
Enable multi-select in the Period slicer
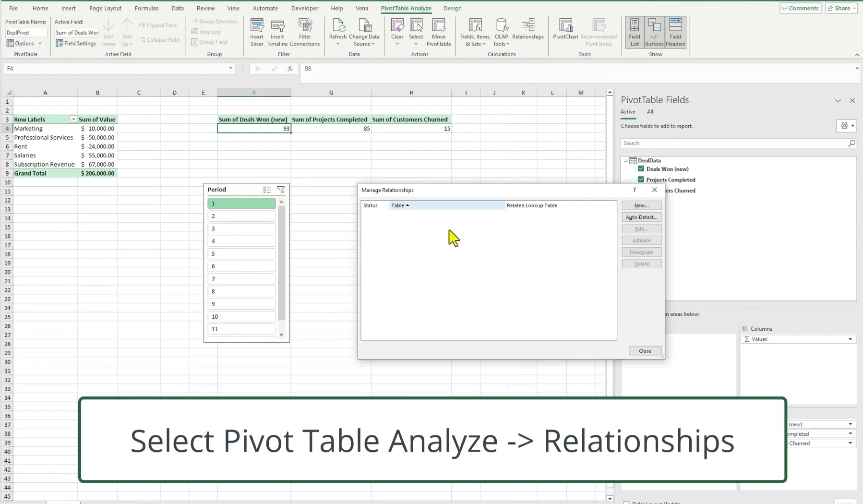[267, 190]
